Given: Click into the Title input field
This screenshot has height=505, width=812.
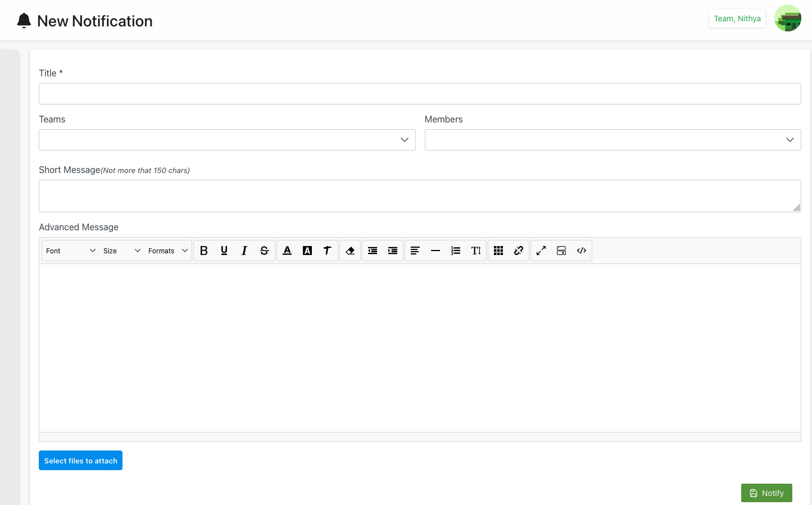Looking at the screenshot, I should coord(420,94).
